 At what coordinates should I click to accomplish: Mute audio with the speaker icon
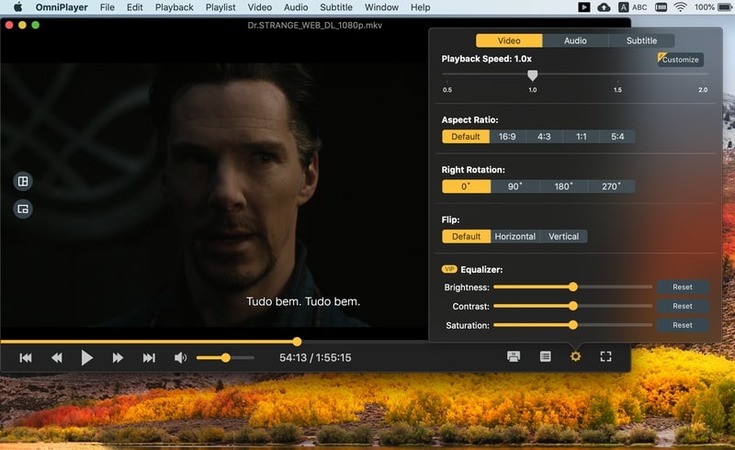pos(180,358)
